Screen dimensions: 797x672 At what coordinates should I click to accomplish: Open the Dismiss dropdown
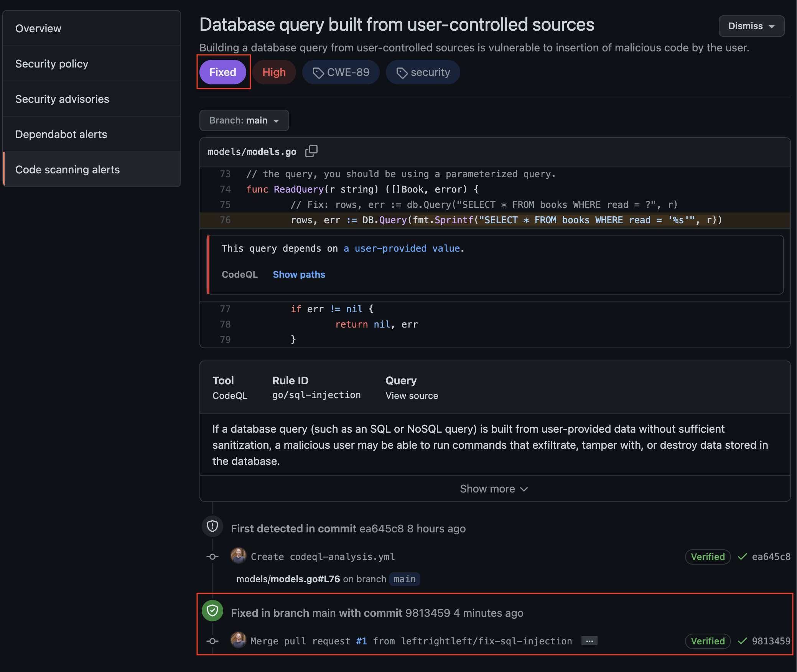point(751,26)
